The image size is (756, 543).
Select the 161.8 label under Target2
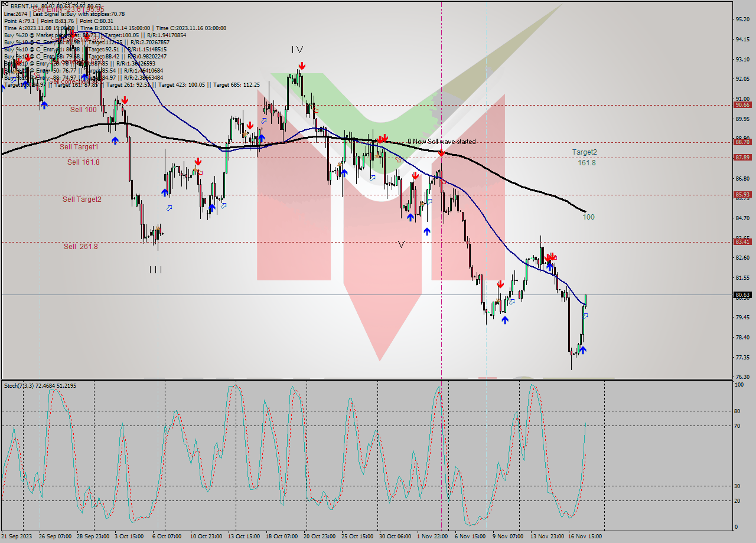[x=586, y=163]
